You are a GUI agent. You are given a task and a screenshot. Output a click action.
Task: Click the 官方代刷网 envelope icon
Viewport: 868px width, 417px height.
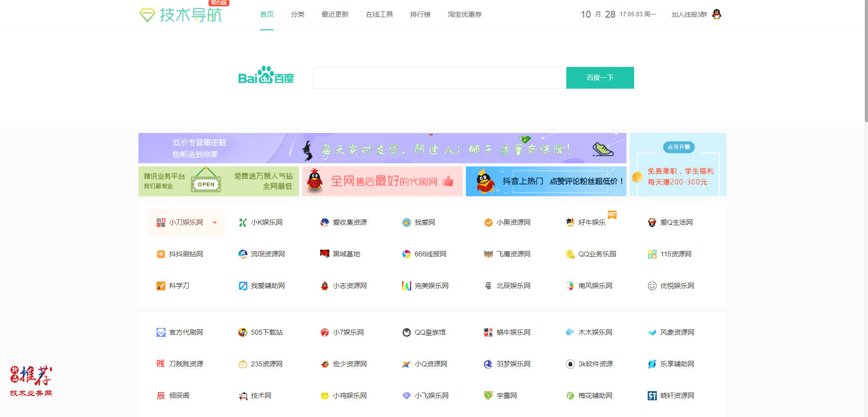pos(161,332)
